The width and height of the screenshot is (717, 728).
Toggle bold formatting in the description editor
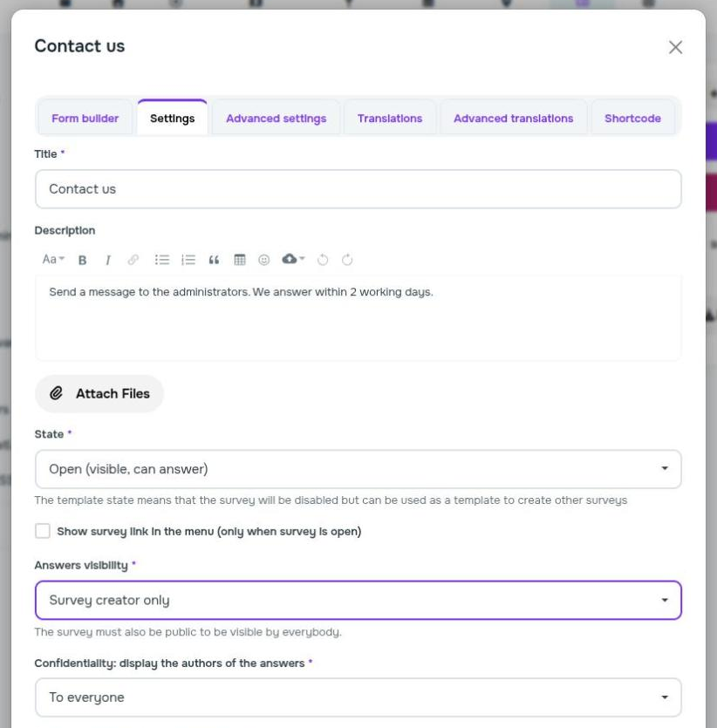(83, 260)
